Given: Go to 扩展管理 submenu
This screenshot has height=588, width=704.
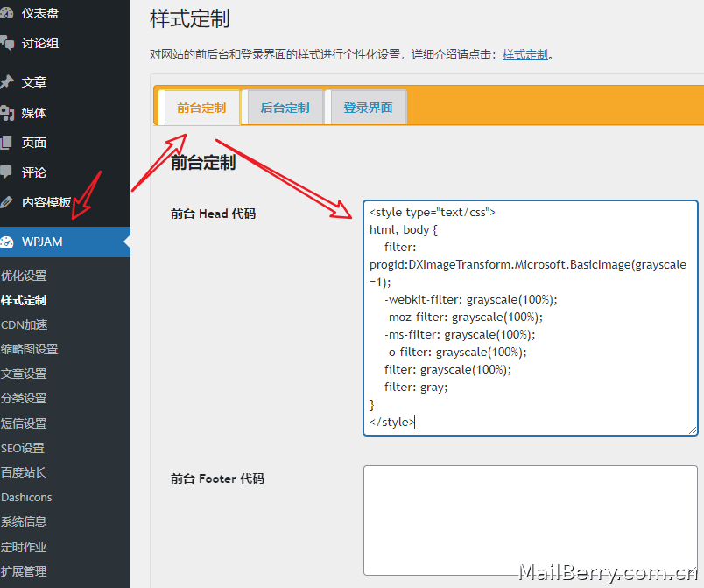Looking at the screenshot, I should 24,571.
